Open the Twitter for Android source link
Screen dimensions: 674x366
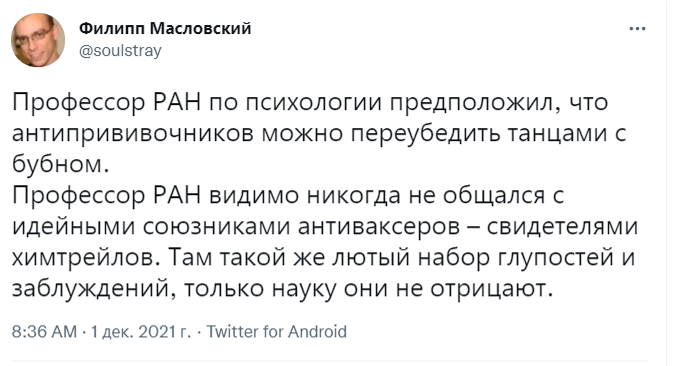277,332
